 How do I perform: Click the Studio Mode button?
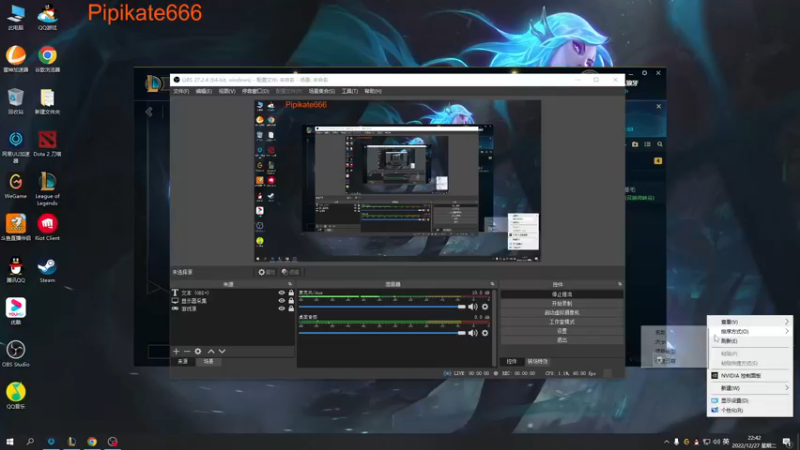pos(562,322)
